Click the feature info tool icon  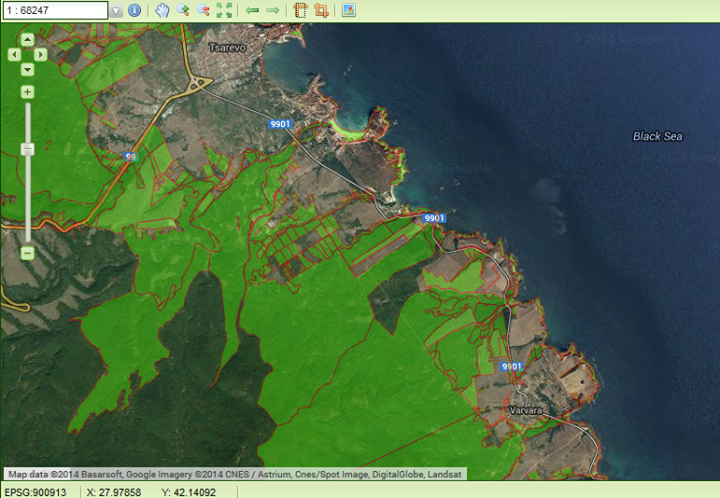(134, 10)
